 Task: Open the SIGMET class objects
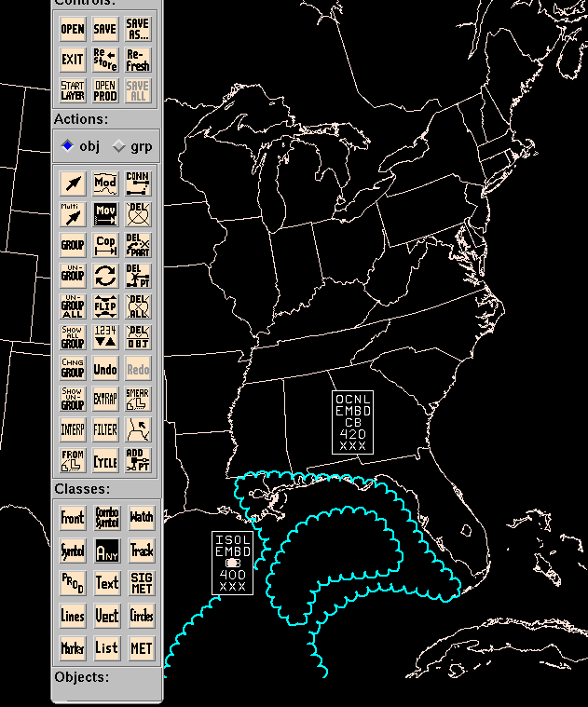pos(141,583)
